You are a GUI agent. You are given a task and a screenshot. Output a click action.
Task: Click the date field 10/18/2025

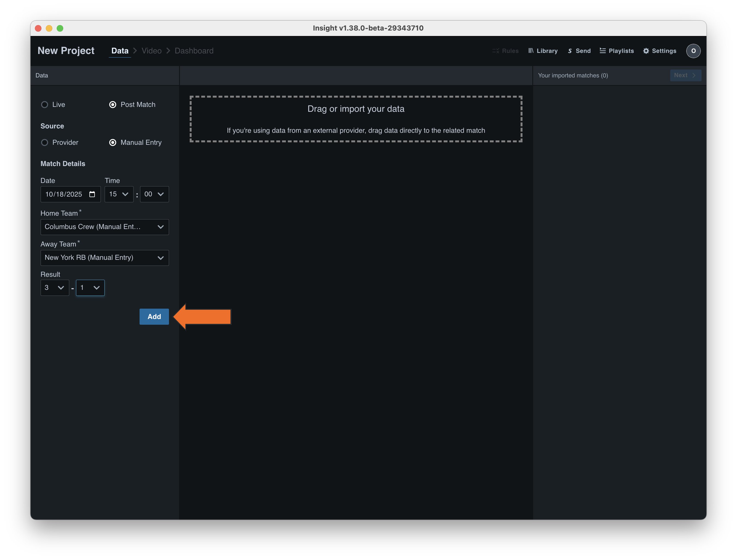coord(70,194)
